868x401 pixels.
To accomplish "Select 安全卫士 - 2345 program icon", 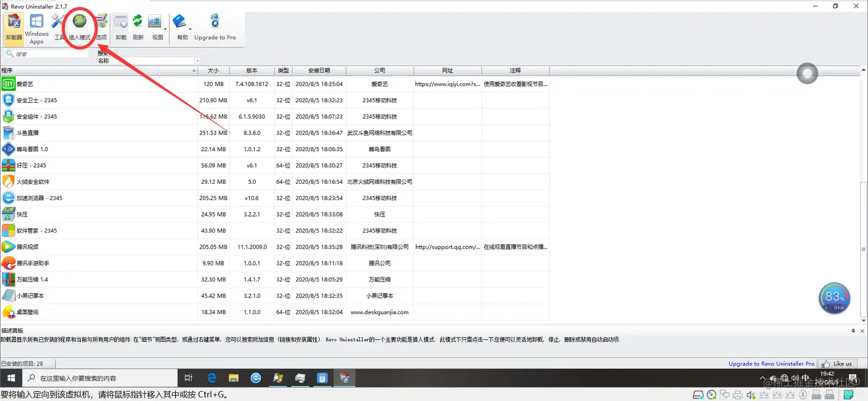I will 8,100.
